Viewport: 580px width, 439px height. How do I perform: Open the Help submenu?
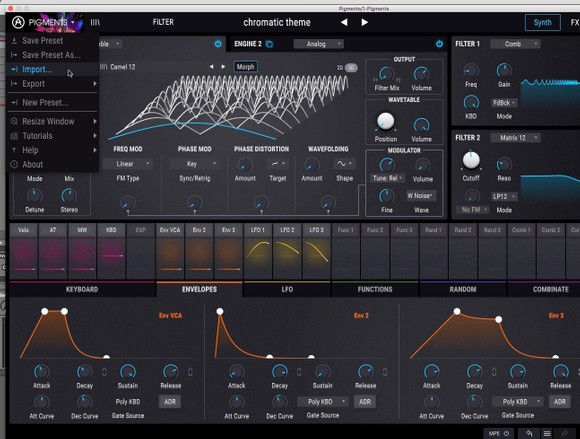52,150
